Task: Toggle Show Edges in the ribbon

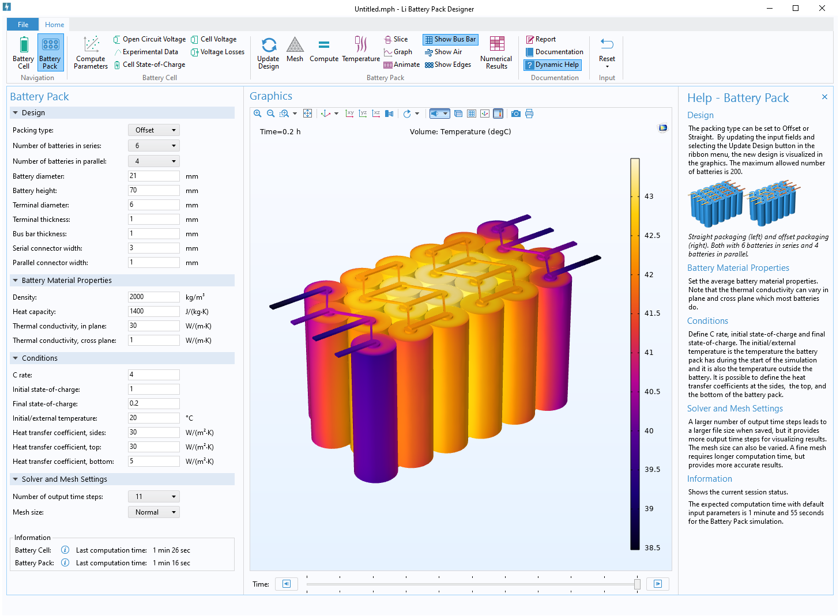Action: pyautogui.click(x=448, y=65)
